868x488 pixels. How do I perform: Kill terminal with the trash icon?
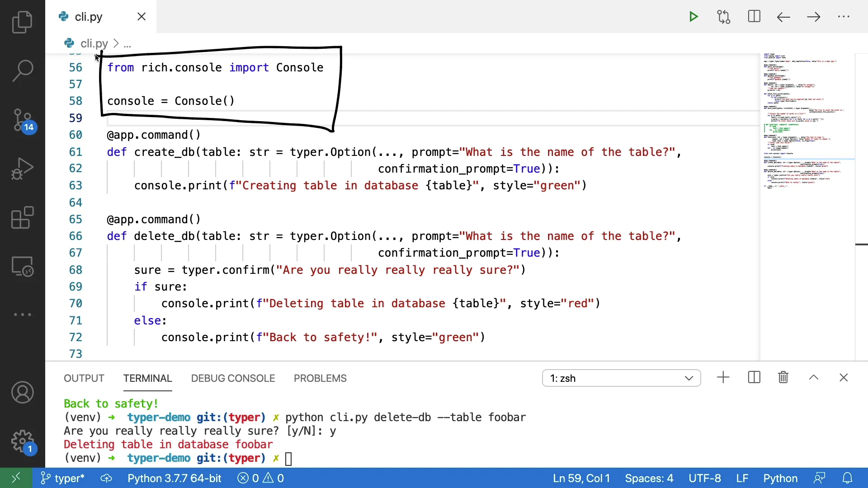[x=783, y=378]
